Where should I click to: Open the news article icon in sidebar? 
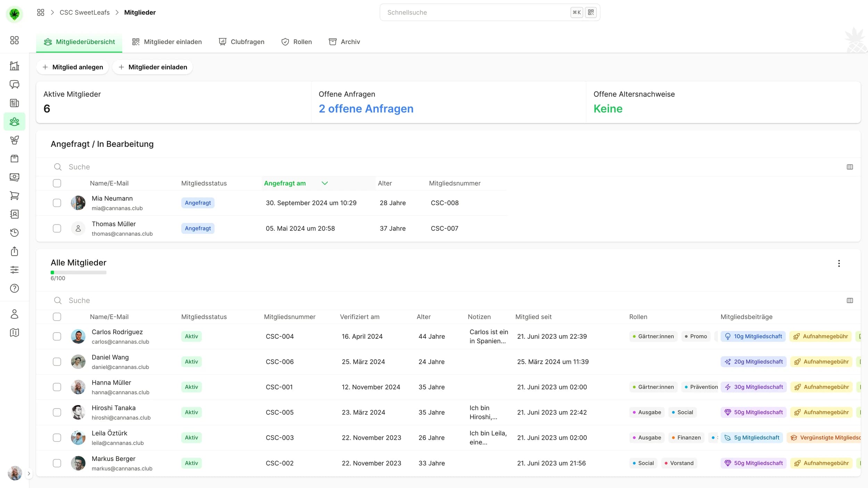click(x=14, y=103)
